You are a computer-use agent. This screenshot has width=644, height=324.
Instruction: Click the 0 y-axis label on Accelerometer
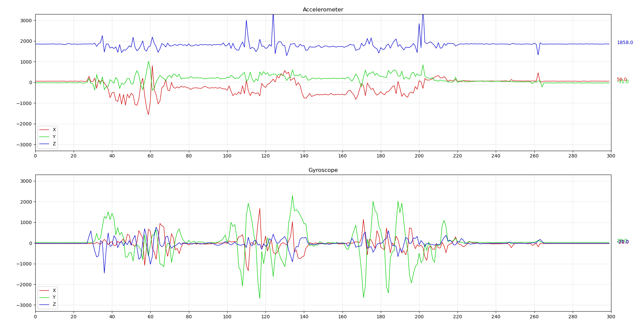click(x=31, y=82)
